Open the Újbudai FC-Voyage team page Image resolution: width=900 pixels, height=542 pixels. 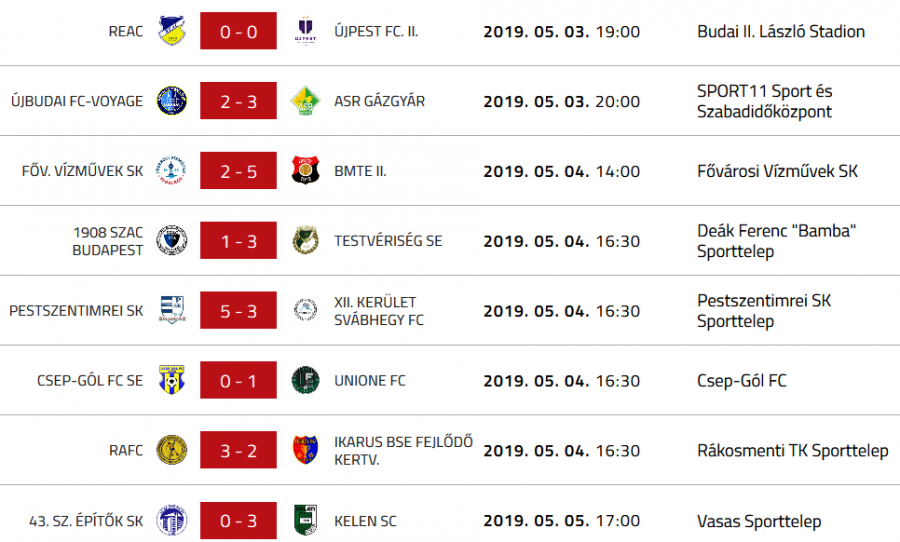coord(77,101)
